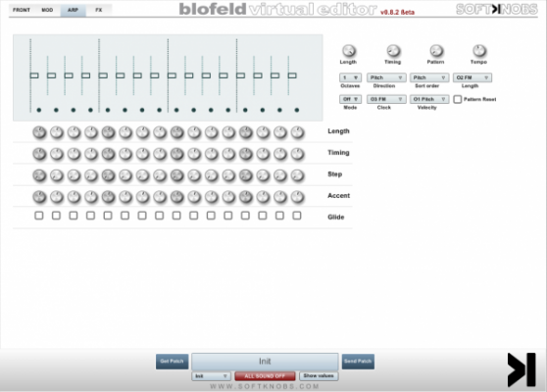
Task: Click the Accent row knob for step 1
Action: 39,197
